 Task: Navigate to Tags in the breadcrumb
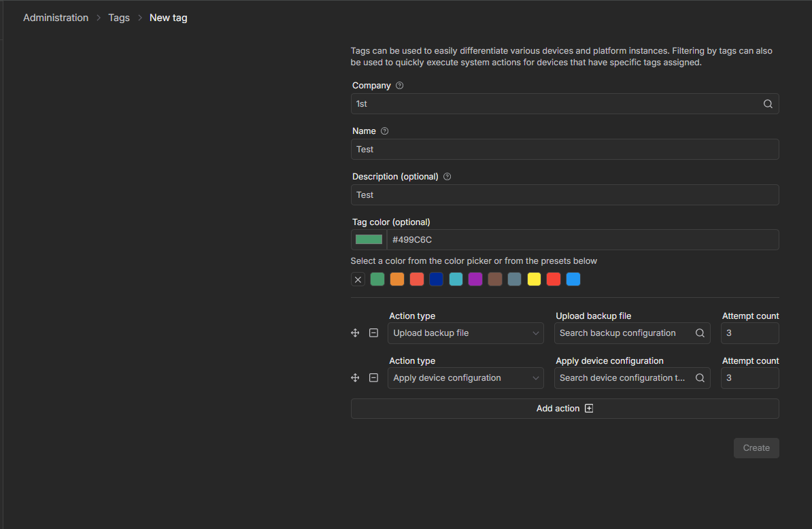(x=119, y=18)
